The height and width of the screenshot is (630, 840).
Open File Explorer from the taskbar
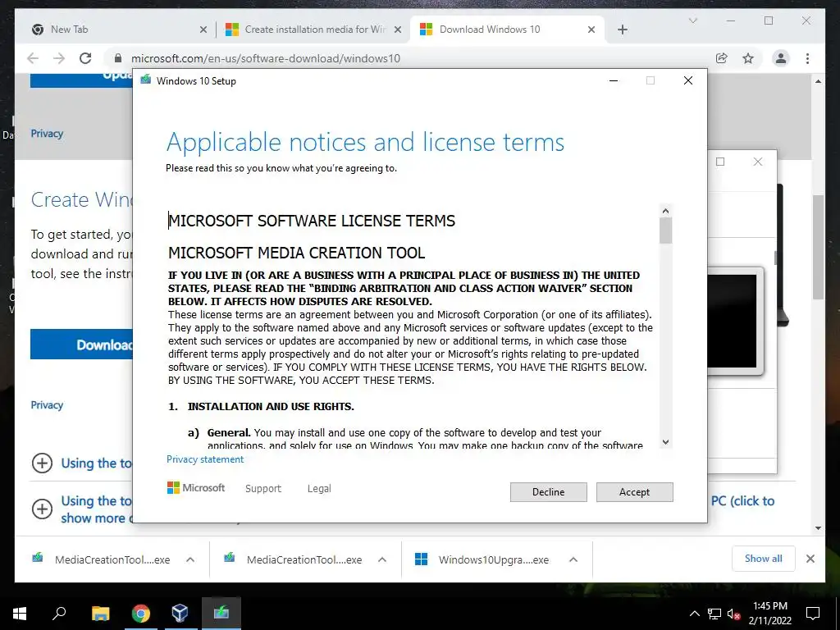coord(101,614)
